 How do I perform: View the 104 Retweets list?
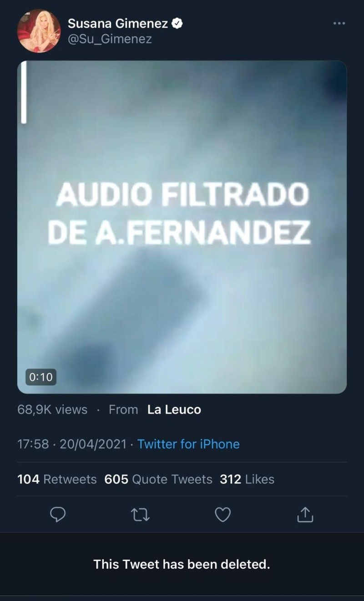(x=57, y=479)
